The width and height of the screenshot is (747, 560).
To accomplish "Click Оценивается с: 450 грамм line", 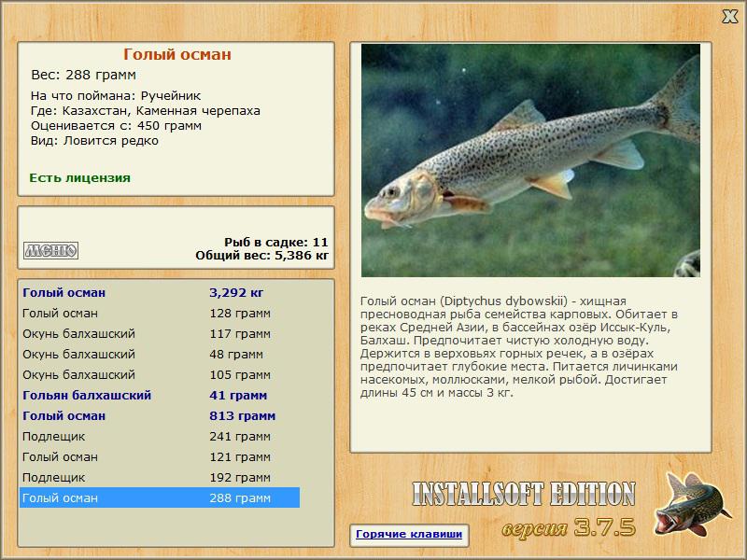I will point(116,126).
